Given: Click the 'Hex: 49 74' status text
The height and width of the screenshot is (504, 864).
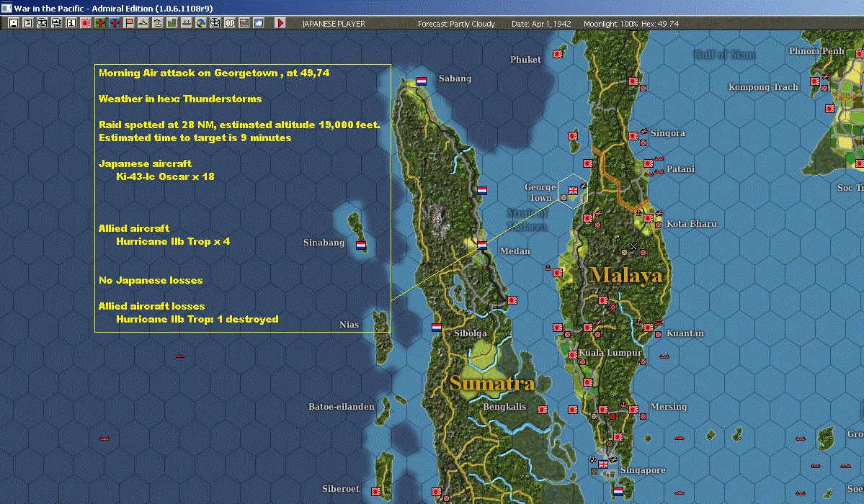Looking at the screenshot, I should coord(660,24).
